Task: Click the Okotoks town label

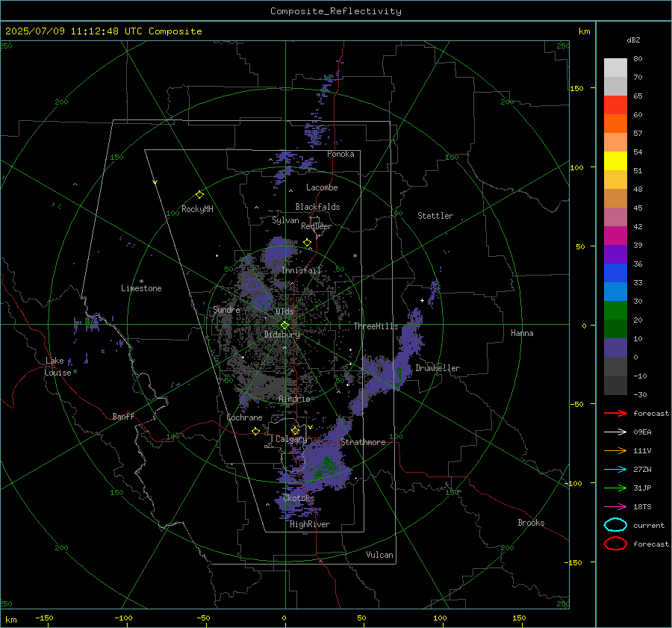Action: pos(299,498)
